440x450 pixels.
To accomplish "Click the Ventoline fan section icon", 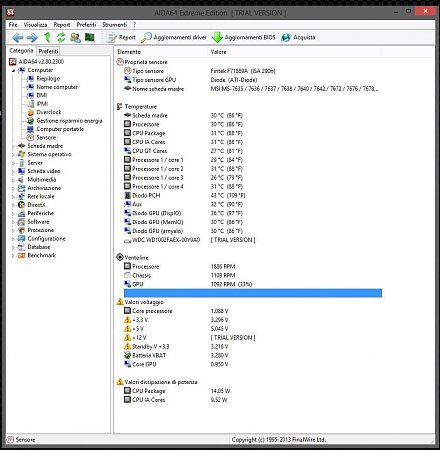I will point(120,257).
